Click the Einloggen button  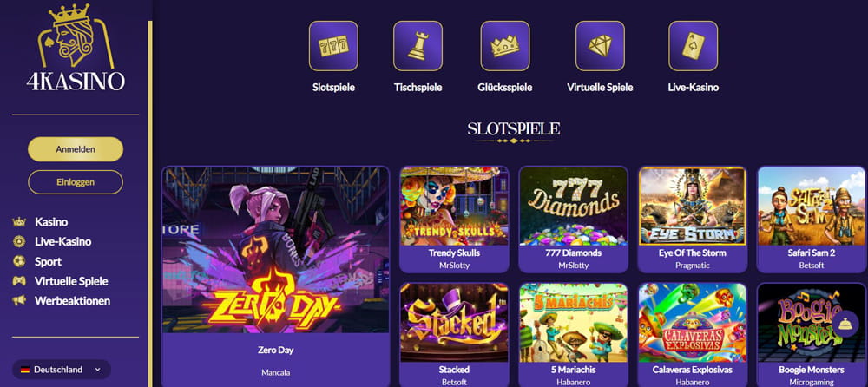click(76, 182)
